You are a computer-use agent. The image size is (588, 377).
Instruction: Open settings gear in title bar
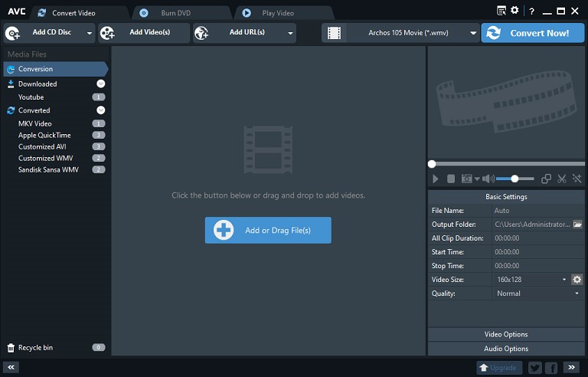(514, 10)
